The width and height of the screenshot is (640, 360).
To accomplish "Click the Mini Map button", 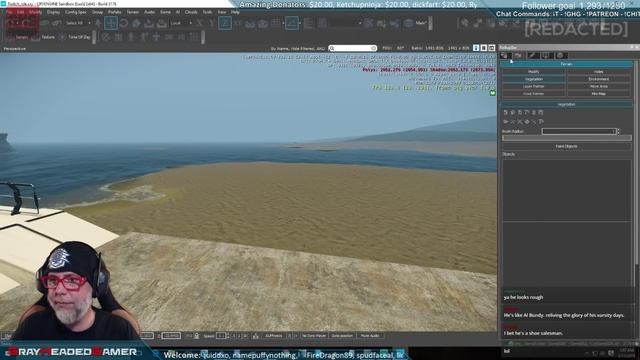I will pos(598,94).
